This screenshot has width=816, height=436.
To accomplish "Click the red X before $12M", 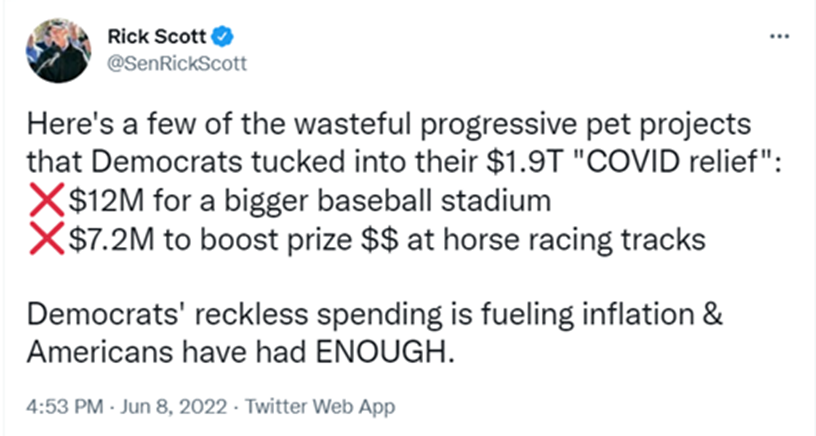I will (47, 200).
